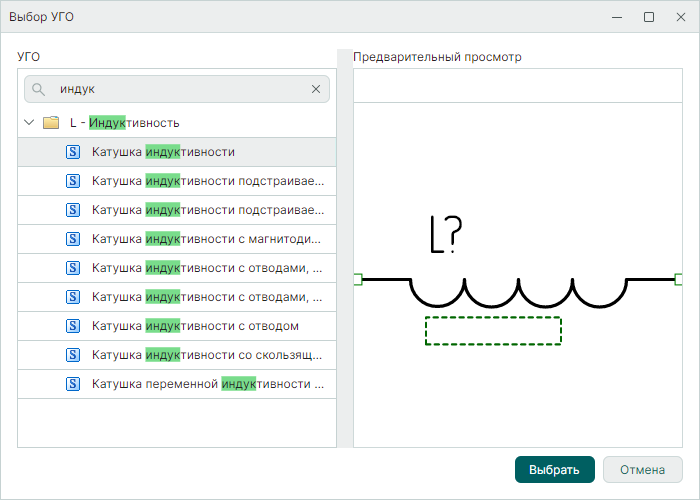
Task: Select the L - Индуктивность category label
Action: coord(124,123)
